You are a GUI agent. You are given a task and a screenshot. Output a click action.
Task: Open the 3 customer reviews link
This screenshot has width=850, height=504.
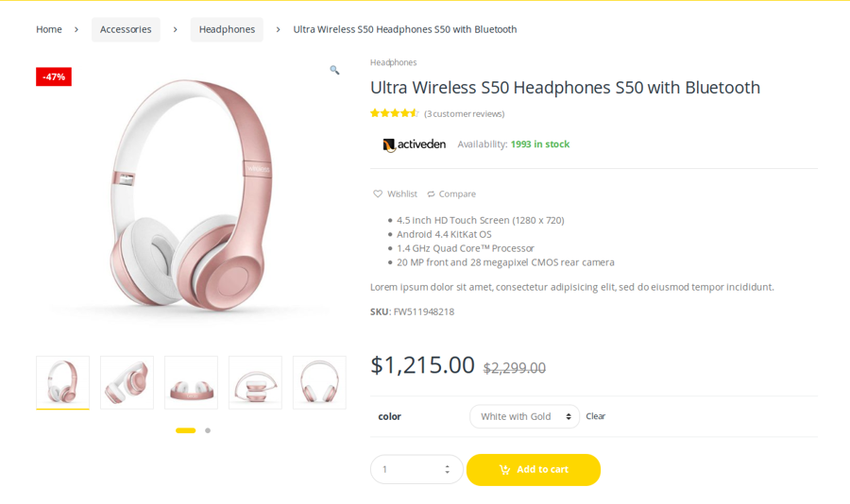[464, 114]
